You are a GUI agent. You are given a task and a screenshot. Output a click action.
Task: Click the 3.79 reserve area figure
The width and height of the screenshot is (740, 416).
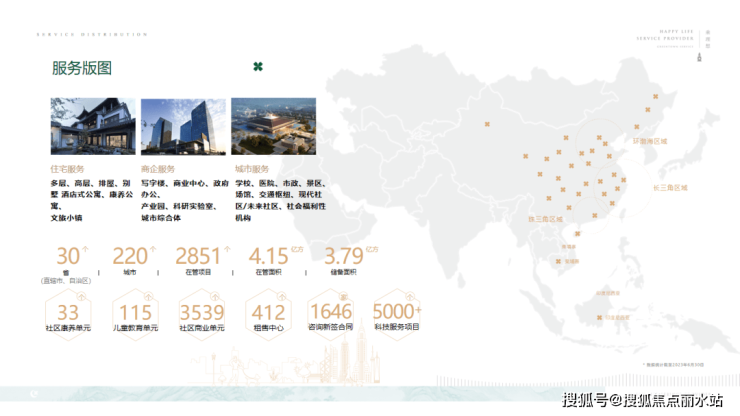(344, 256)
